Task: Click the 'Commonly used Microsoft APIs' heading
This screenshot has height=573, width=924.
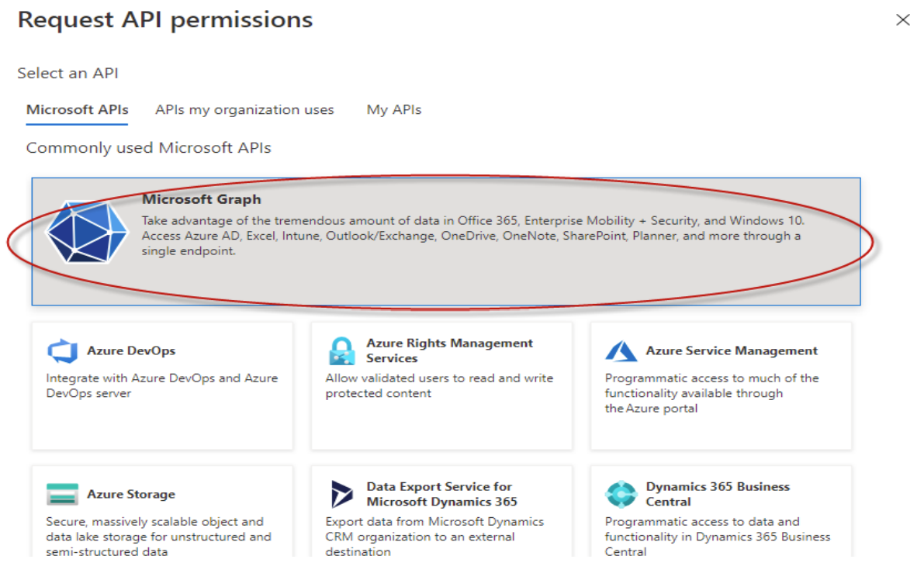Action: 148,148
